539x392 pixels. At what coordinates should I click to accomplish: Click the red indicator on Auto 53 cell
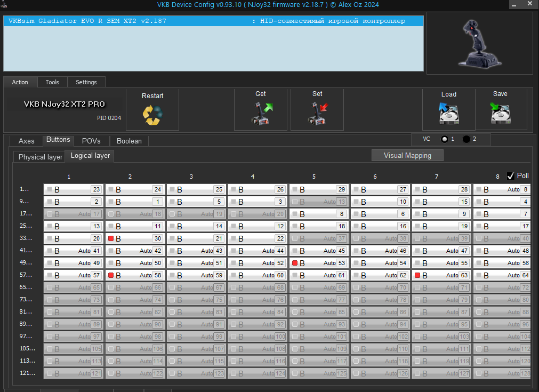click(295, 263)
